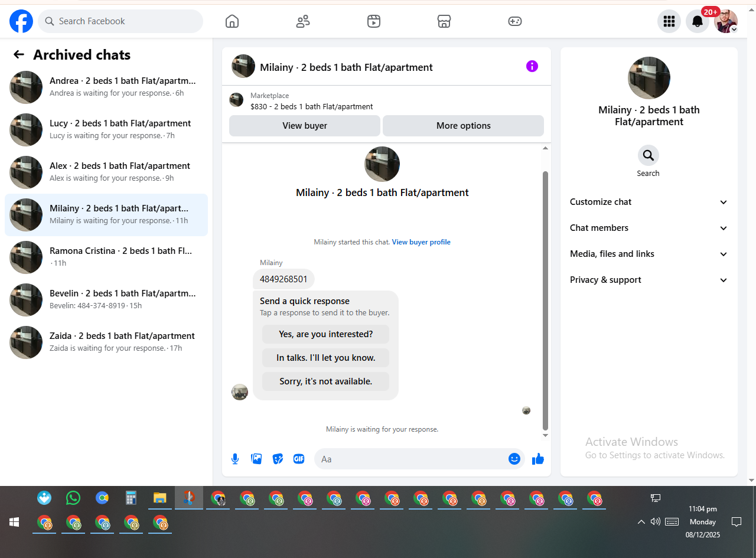This screenshot has height=558, width=756.
Task: Open the Gaming tab icon
Action: point(515,21)
